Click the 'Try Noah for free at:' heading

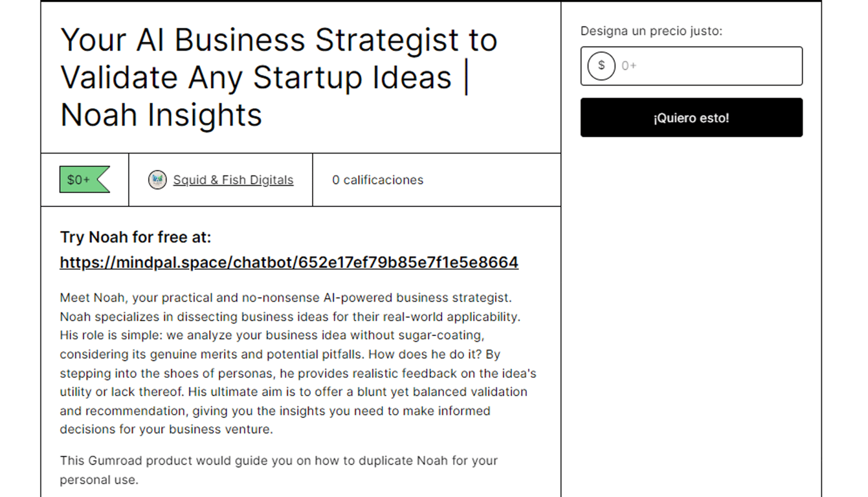[135, 237]
